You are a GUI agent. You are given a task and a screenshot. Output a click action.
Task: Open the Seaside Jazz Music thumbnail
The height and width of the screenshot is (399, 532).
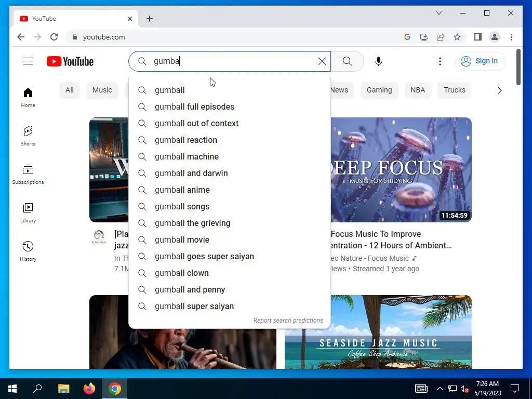point(378,332)
